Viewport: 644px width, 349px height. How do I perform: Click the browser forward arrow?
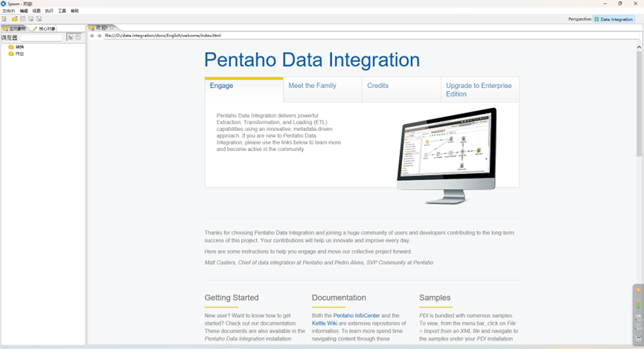[x=100, y=36]
